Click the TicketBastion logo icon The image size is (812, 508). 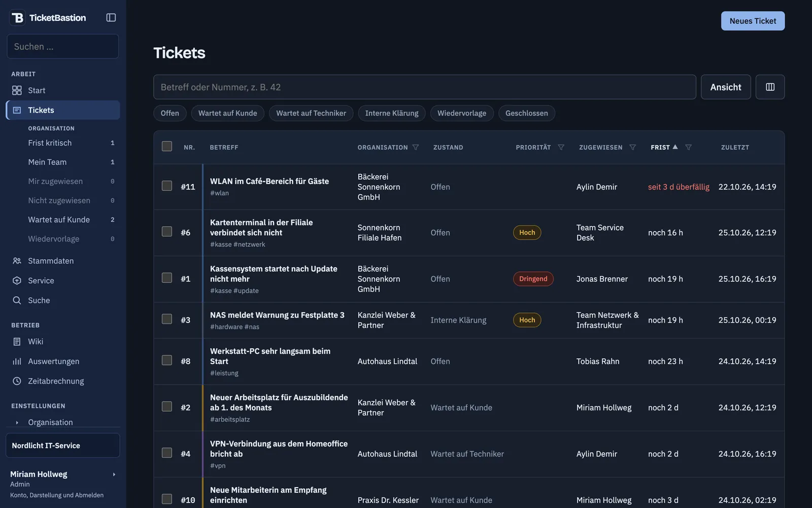click(17, 18)
